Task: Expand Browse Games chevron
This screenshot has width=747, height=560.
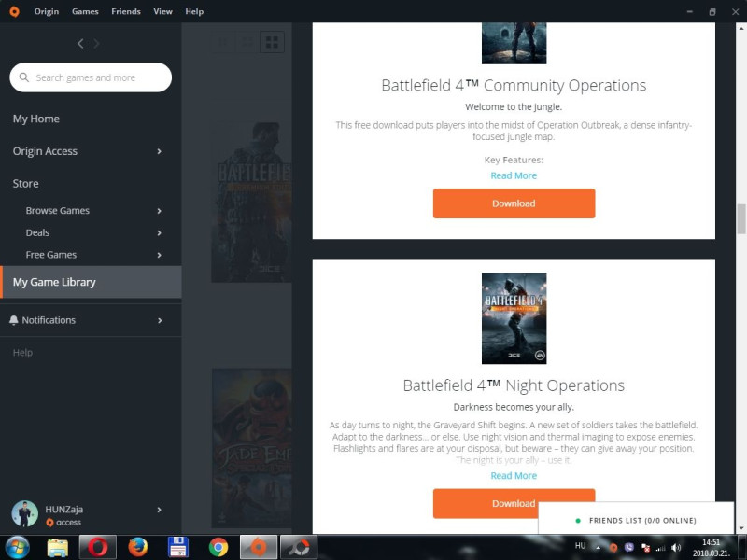Action: [159, 211]
